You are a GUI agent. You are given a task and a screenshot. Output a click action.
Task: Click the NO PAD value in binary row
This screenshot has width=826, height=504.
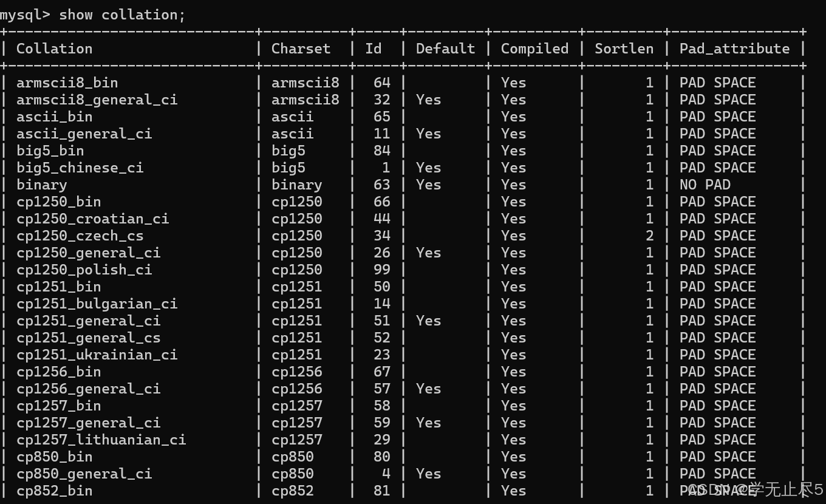[x=705, y=185]
